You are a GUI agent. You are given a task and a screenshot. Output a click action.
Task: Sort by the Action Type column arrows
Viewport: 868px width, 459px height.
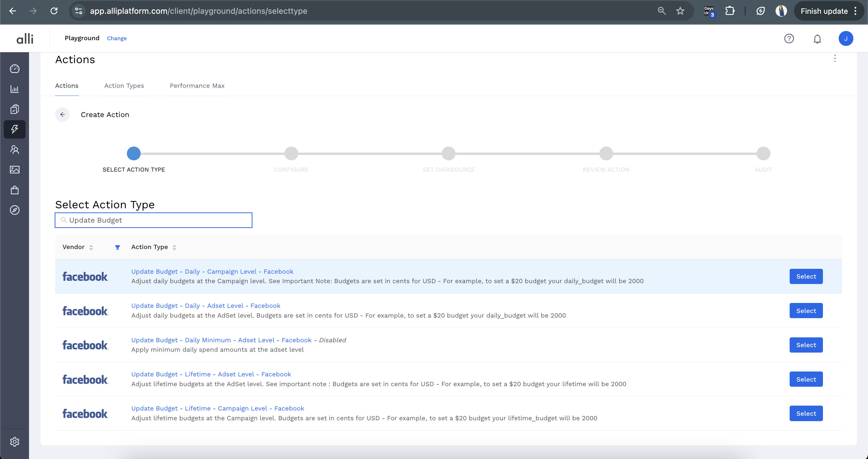[x=174, y=247]
